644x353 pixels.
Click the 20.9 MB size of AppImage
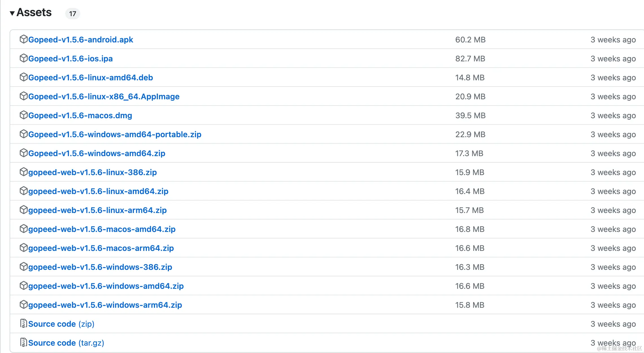point(470,96)
